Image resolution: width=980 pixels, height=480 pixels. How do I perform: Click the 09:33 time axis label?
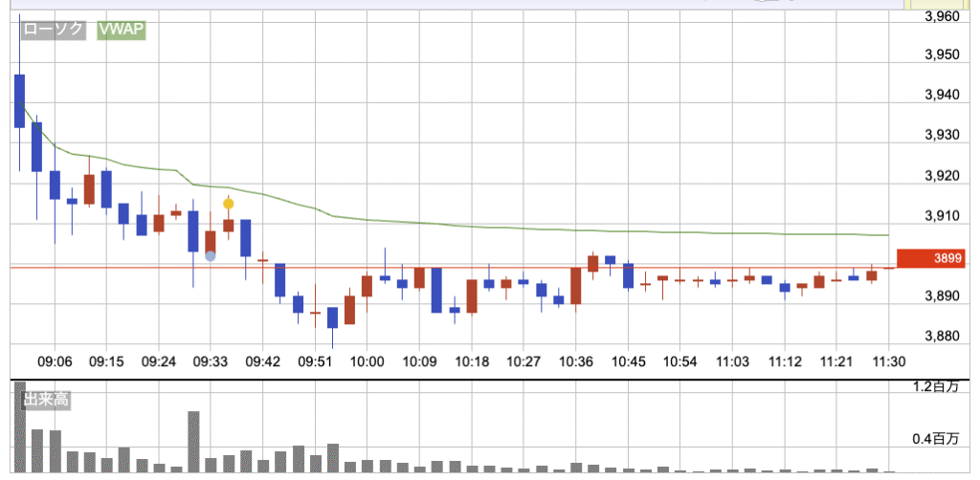tap(211, 361)
